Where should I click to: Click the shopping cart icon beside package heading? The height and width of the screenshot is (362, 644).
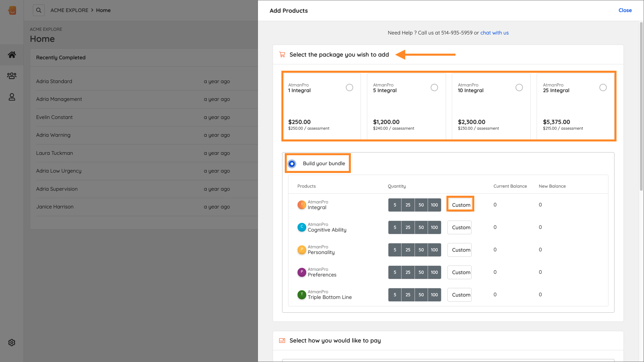(282, 54)
